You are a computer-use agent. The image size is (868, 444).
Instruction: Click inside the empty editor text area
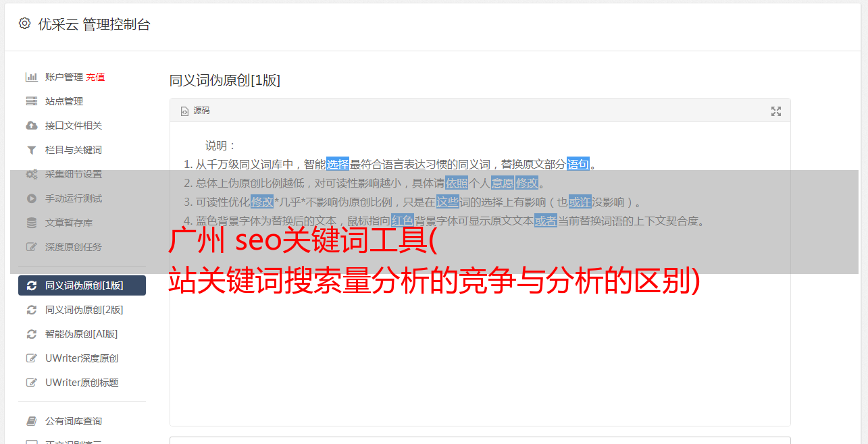pyautogui.click(x=480, y=351)
